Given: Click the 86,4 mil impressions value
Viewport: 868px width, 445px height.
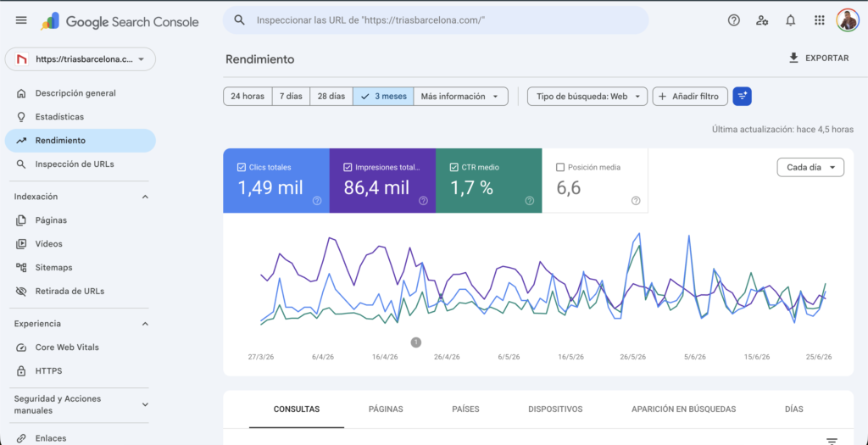Looking at the screenshot, I should [x=376, y=188].
